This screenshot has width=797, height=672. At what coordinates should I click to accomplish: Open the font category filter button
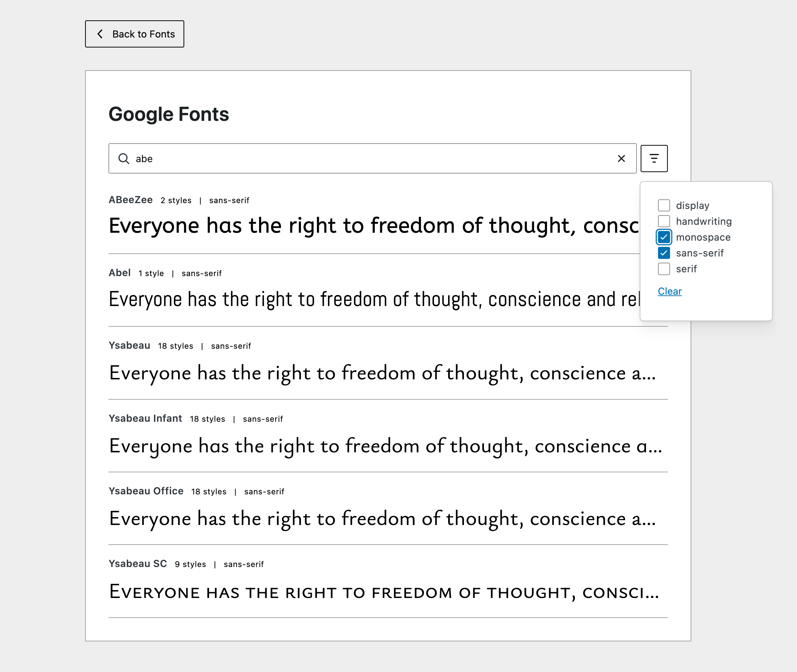point(654,158)
